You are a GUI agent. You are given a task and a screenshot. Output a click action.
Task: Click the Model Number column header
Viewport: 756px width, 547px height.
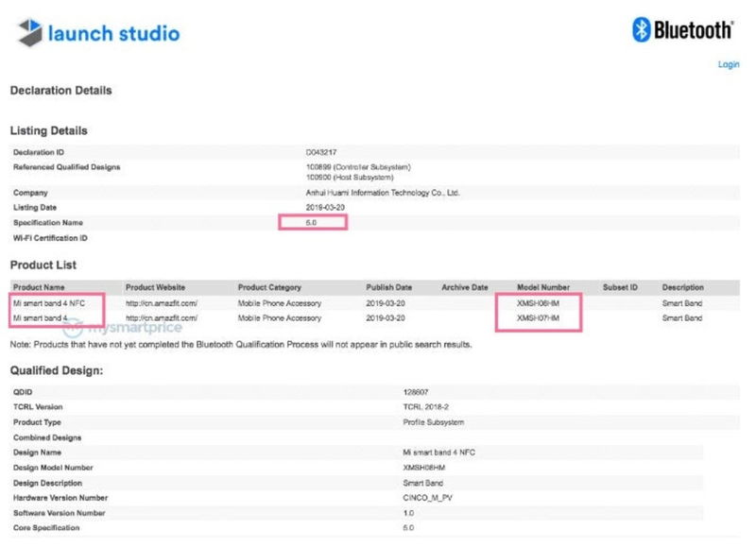543,287
